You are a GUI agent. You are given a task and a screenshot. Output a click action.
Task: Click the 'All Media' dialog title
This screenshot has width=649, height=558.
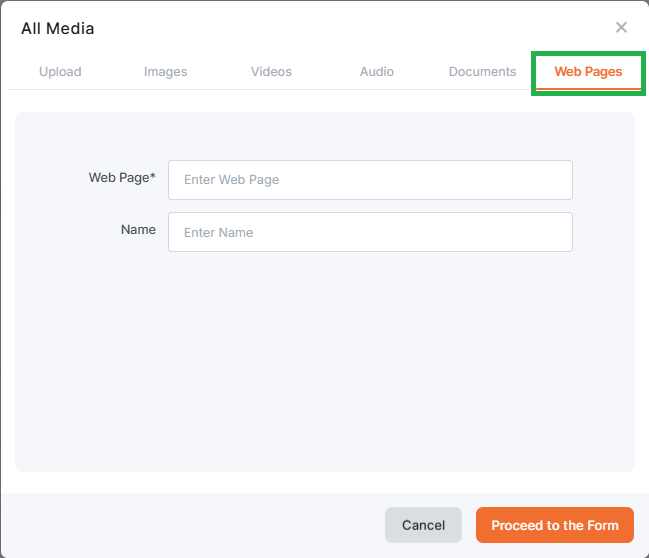[x=58, y=29]
